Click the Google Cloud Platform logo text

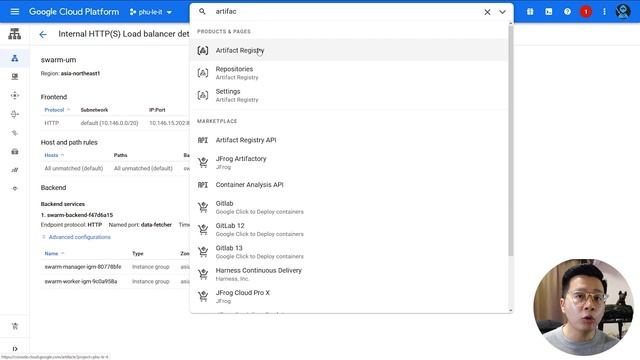(x=74, y=12)
